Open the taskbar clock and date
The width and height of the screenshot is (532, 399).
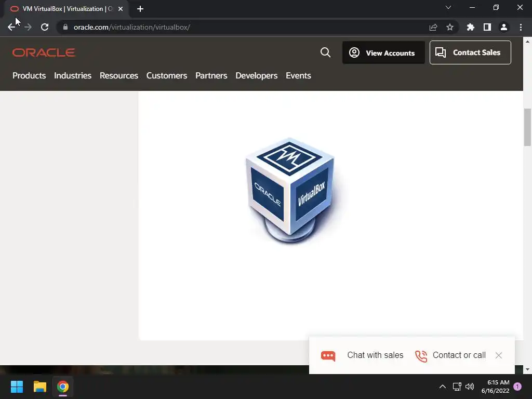(495, 387)
